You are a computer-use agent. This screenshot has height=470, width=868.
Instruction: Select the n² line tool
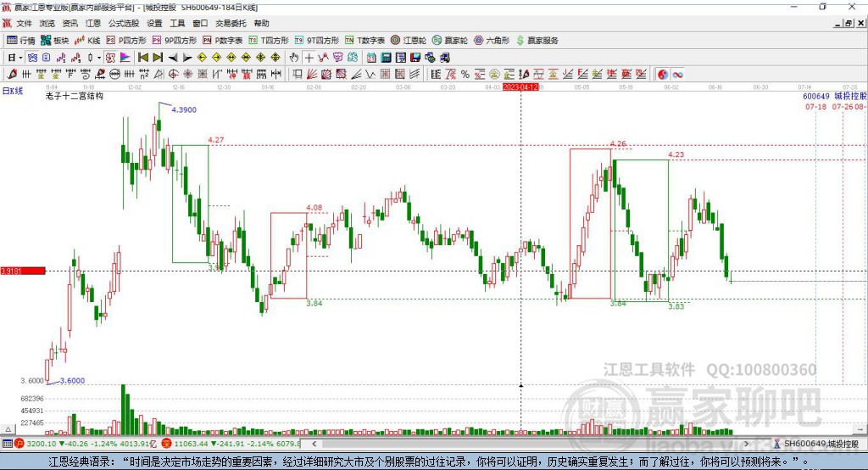[144, 75]
